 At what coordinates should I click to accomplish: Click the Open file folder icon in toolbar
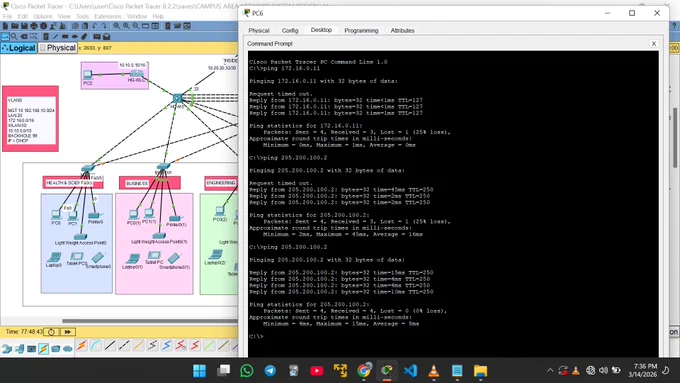click(x=14, y=26)
